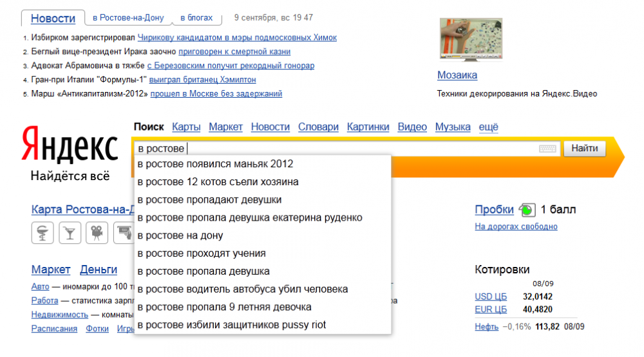Open Карта Ростова-на-Дону link
644x357 pixels.
[x=82, y=210]
